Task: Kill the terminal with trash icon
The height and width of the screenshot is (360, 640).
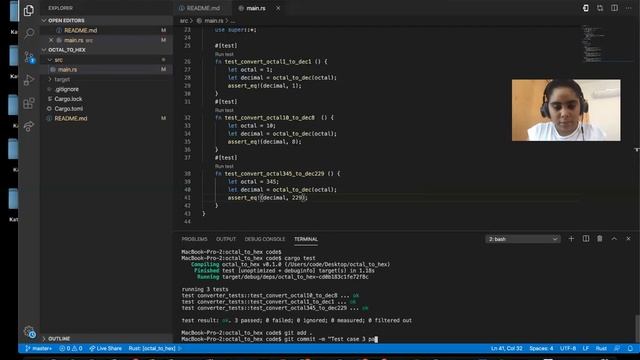Action: 600,239
